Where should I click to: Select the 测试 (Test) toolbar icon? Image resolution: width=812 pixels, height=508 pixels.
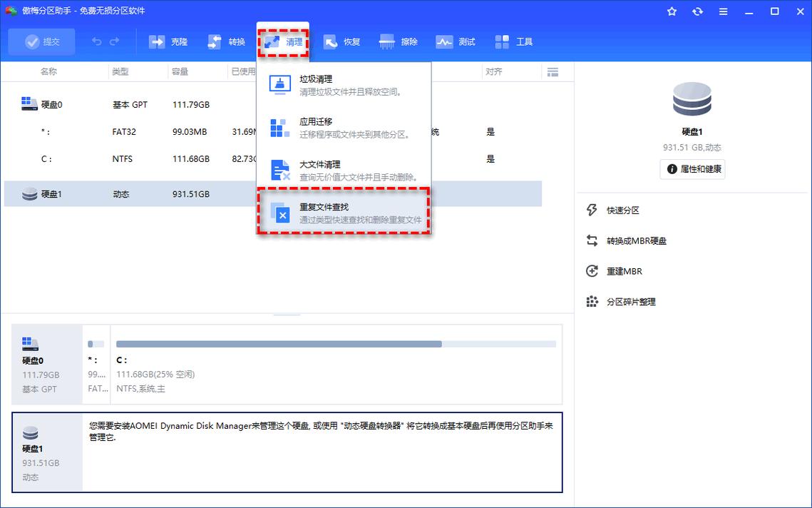(x=456, y=41)
